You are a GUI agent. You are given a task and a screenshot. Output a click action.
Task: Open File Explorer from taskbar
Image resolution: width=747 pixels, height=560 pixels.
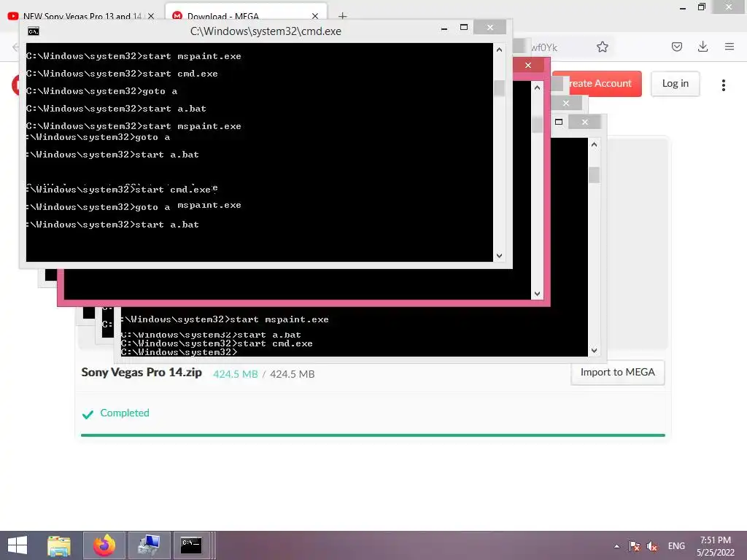coord(59,545)
